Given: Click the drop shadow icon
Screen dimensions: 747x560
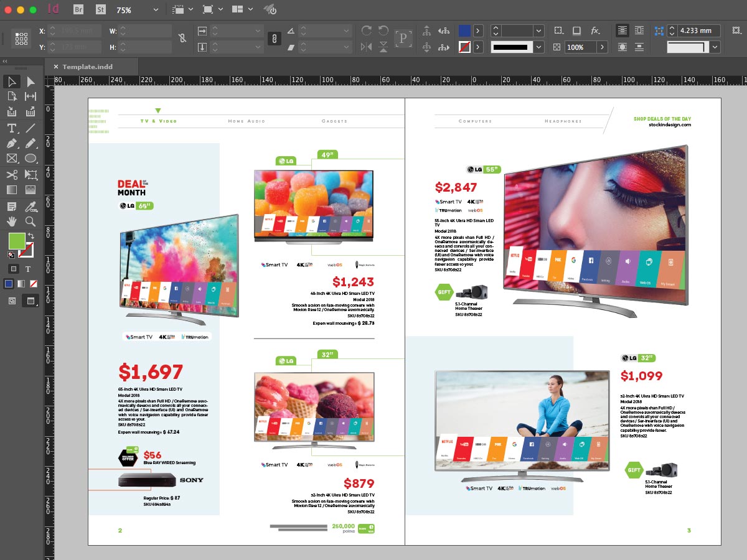Looking at the screenshot, I should point(576,30).
